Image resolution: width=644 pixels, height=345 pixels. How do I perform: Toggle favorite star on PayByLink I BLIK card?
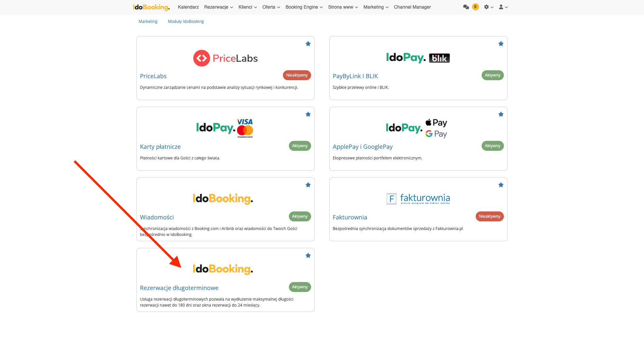point(501,44)
